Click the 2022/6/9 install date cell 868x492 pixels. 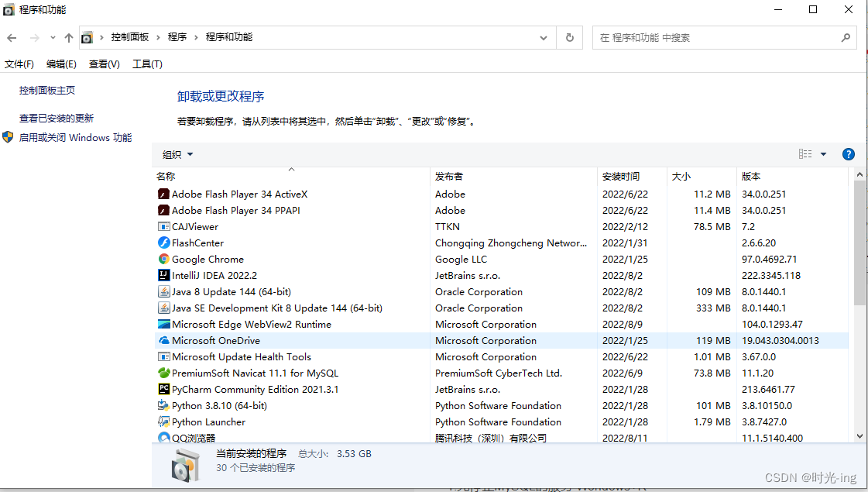point(623,373)
